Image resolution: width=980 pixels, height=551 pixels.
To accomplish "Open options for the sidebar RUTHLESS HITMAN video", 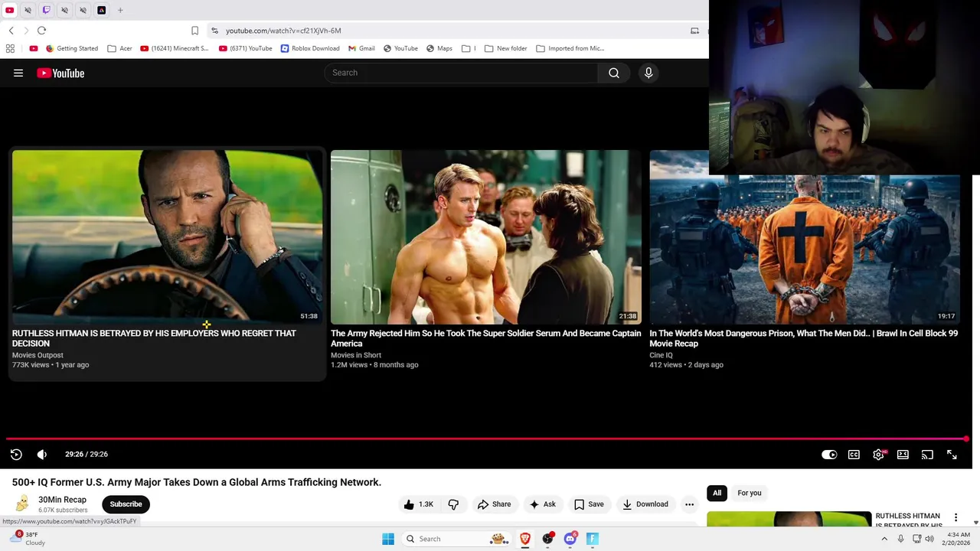I will [x=955, y=517].
